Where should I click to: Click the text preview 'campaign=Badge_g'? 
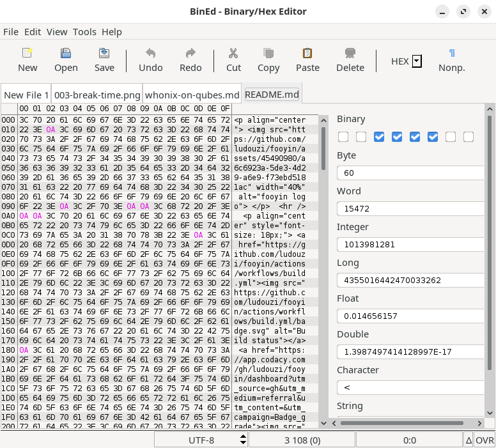pyautogui.click(x=270, y=417)
